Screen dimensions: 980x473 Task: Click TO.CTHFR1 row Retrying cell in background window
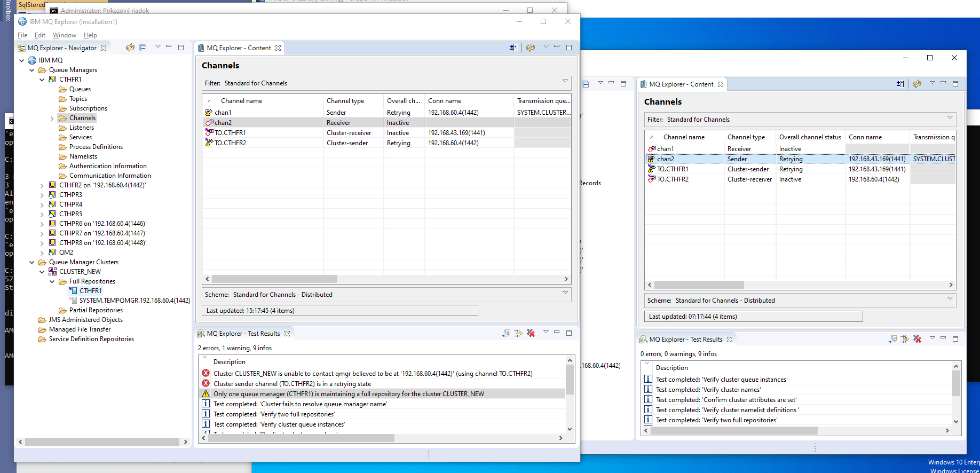coord(810,169)
